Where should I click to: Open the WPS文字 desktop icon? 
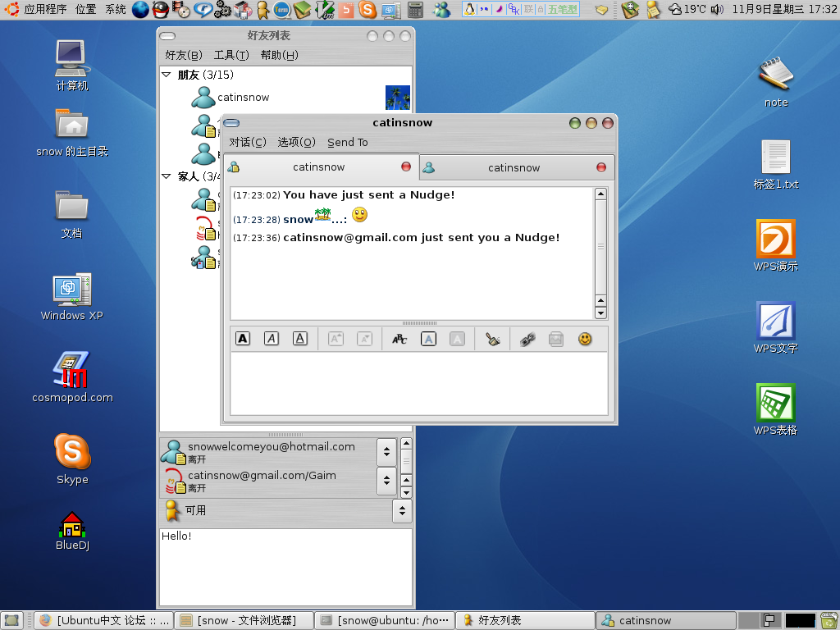pos(776,328)
